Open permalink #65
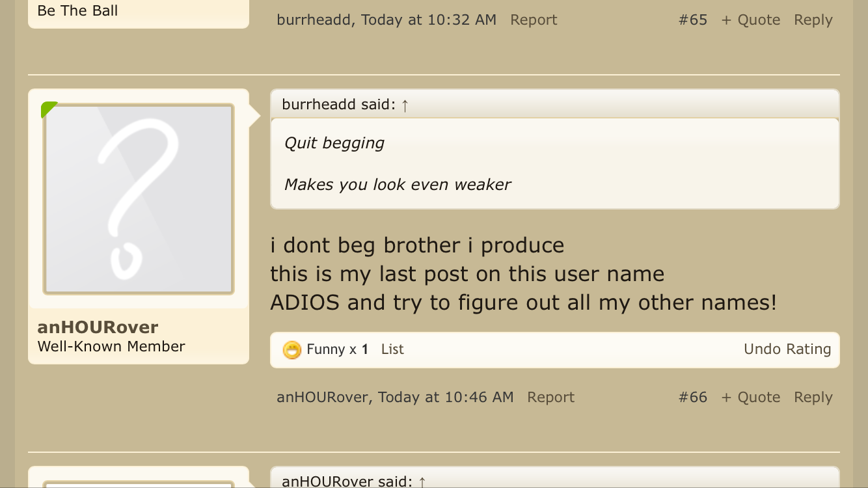This screenshot has width=868, height=488. (693, 20)
